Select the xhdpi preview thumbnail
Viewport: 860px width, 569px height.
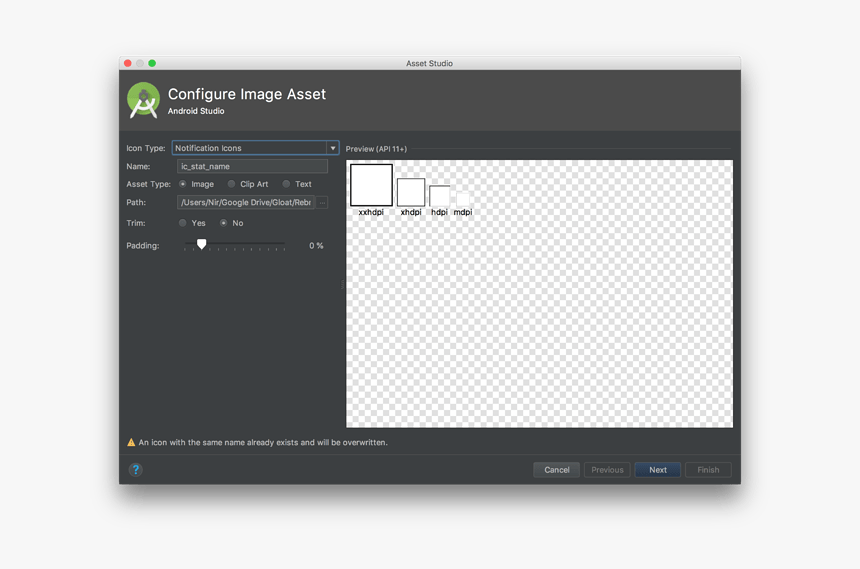[x=411, y=192]
